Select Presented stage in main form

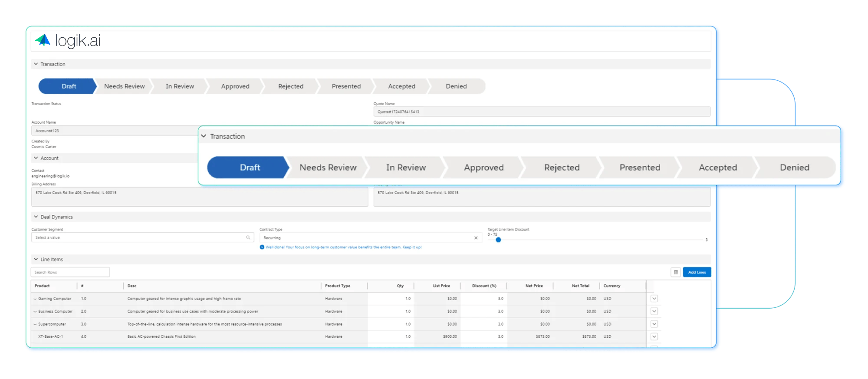(346, 86)
